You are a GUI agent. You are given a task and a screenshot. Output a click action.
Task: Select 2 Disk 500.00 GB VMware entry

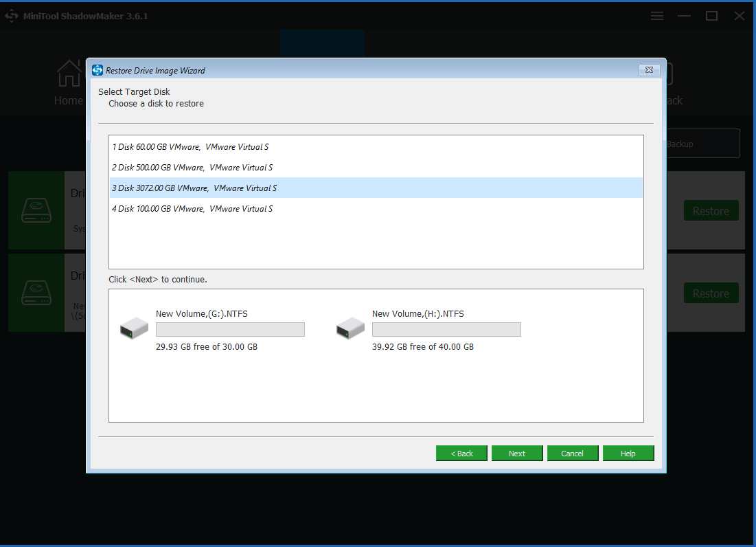click(376, 168)
